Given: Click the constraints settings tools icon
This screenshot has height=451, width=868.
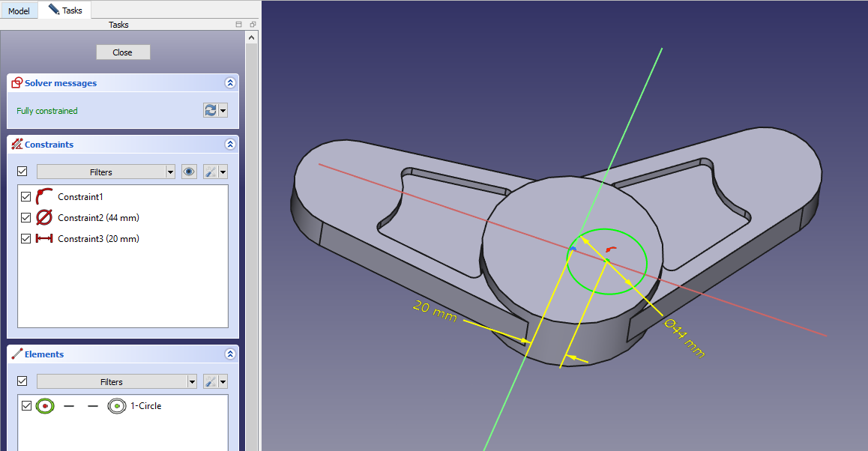Looking at the screenshot, I should tap(211, 172).
